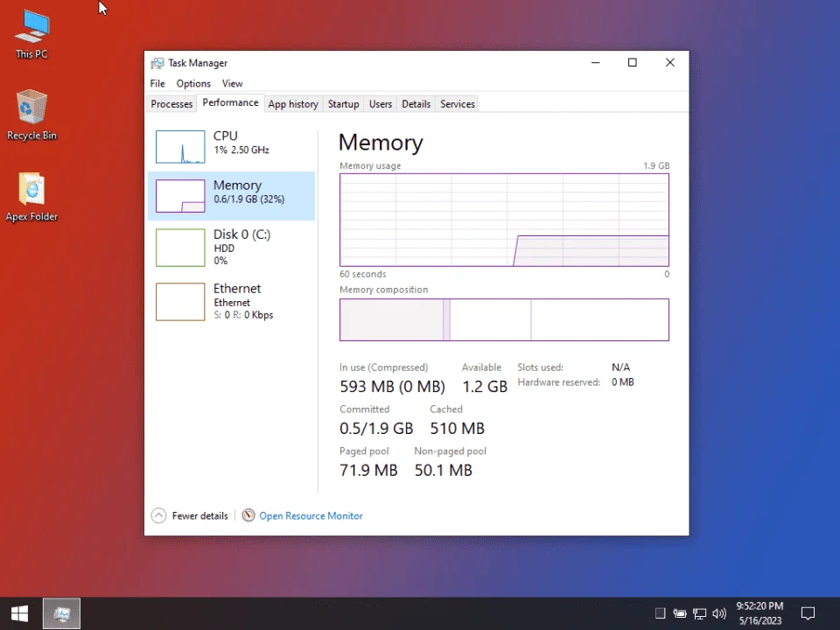Viewport: 840px width, 630px height.
Task: Click the Slots used label
Action: coord(541,367)
